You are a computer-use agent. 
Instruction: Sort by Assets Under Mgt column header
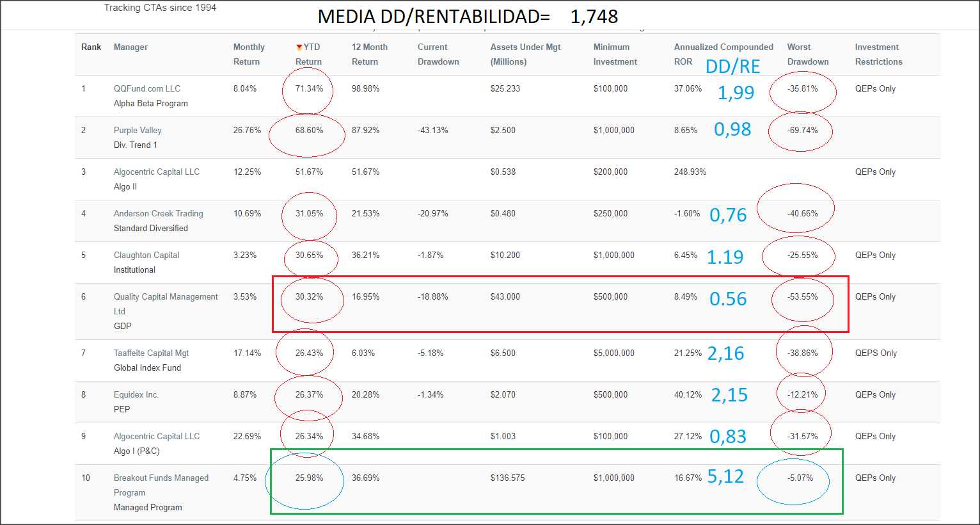[x=525, y=54]
